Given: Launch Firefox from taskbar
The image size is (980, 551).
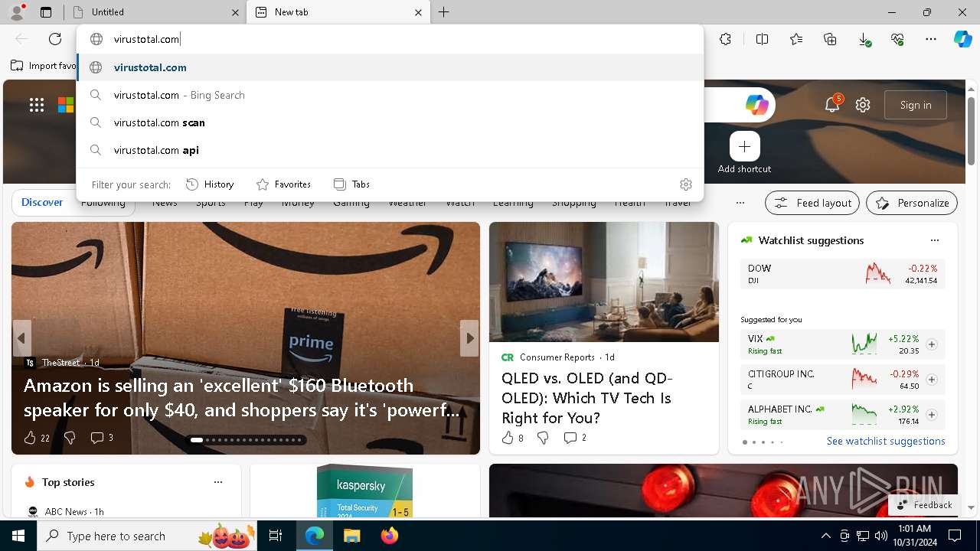Looking at the screenshot, I should (389, 536).
